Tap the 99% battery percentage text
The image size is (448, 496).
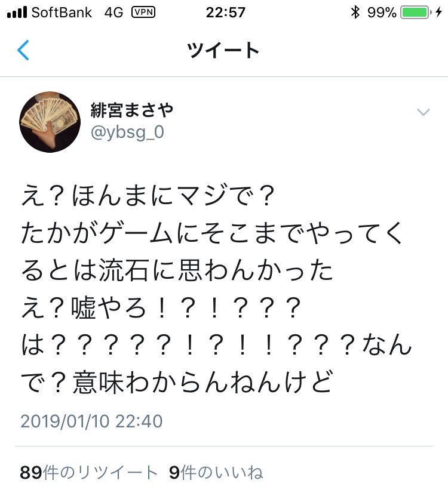(382, 13)
